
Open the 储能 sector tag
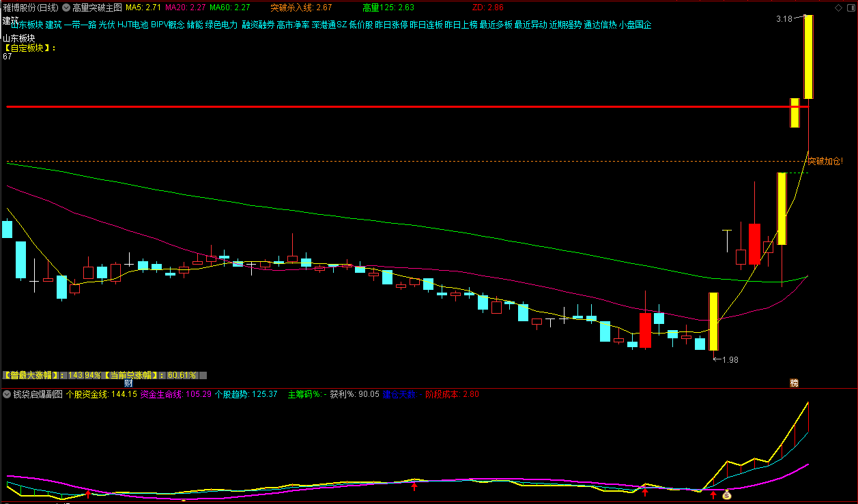pos(195,25)
